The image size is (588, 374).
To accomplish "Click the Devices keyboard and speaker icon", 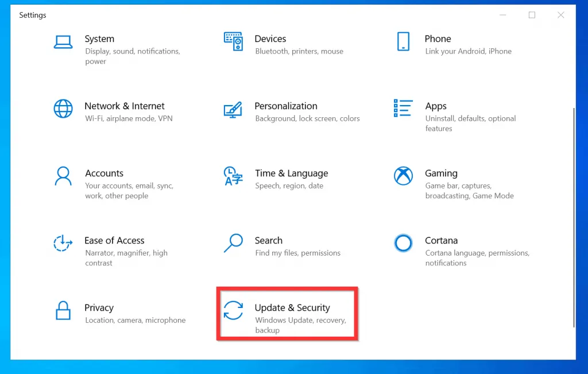I will [233, 41].
